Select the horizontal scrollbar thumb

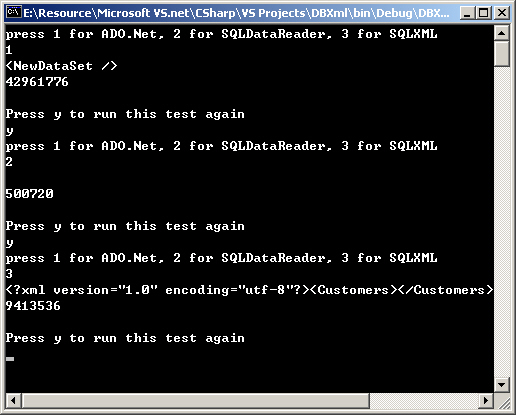(x=196, y=400)
